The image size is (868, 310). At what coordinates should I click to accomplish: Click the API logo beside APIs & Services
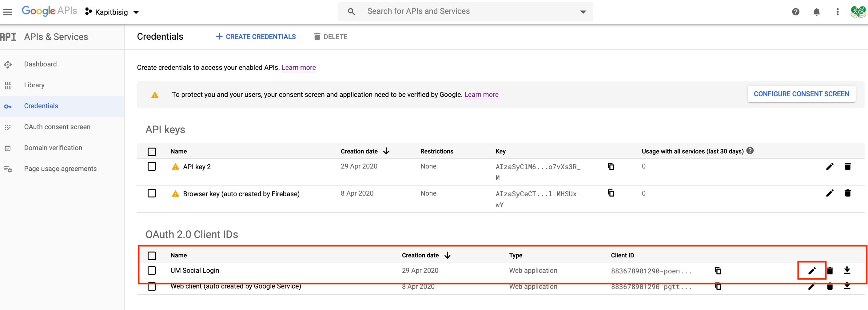8,37
